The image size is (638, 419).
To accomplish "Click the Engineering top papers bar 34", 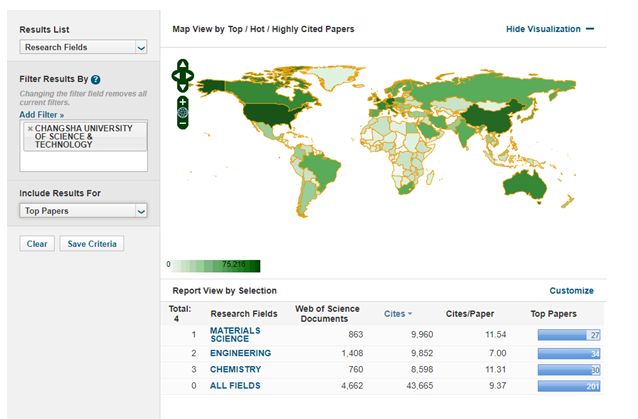I will point(569,354).
